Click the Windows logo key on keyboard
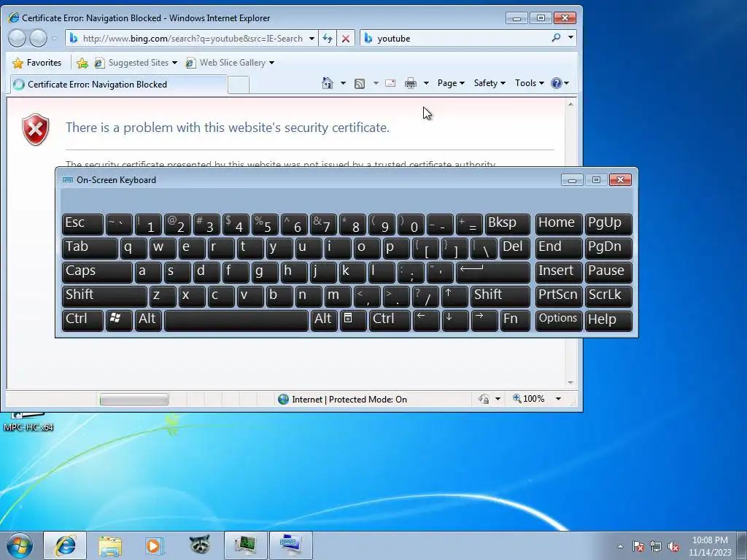The height and width of the screenshot is (560, 747). 119,320
